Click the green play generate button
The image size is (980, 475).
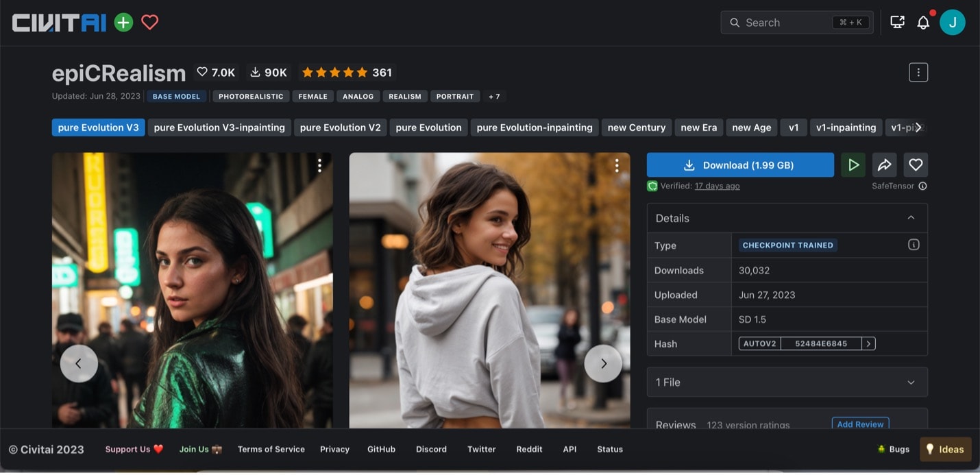tap(853, 165)
